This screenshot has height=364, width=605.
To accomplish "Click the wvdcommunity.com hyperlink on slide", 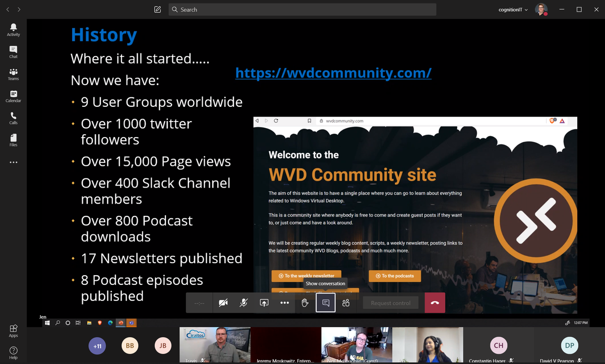I will pos(333,73).
